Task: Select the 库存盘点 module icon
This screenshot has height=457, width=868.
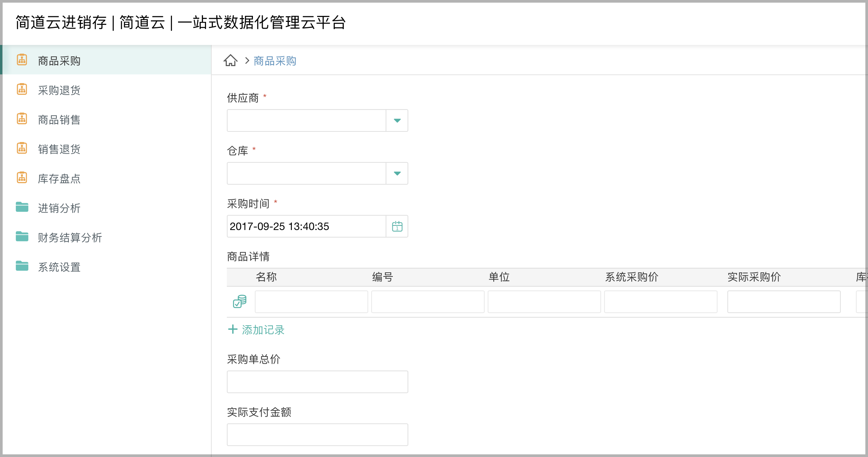Action: [22, 178]
